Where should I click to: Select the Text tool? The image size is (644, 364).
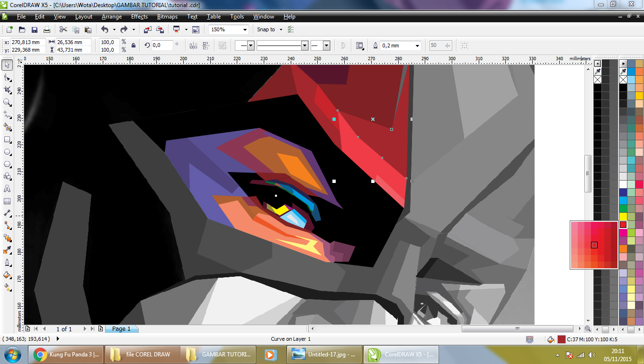(x=7, y=189)
